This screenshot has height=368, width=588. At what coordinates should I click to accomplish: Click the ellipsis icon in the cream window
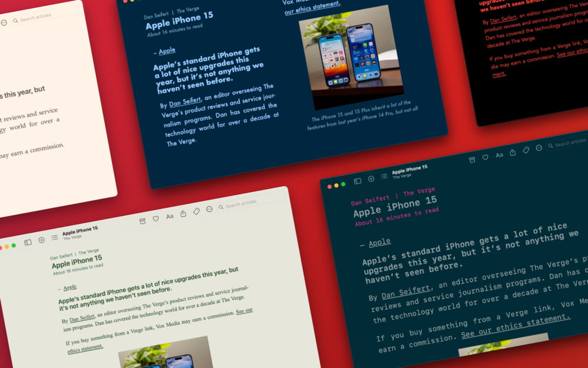click(4, 22)
